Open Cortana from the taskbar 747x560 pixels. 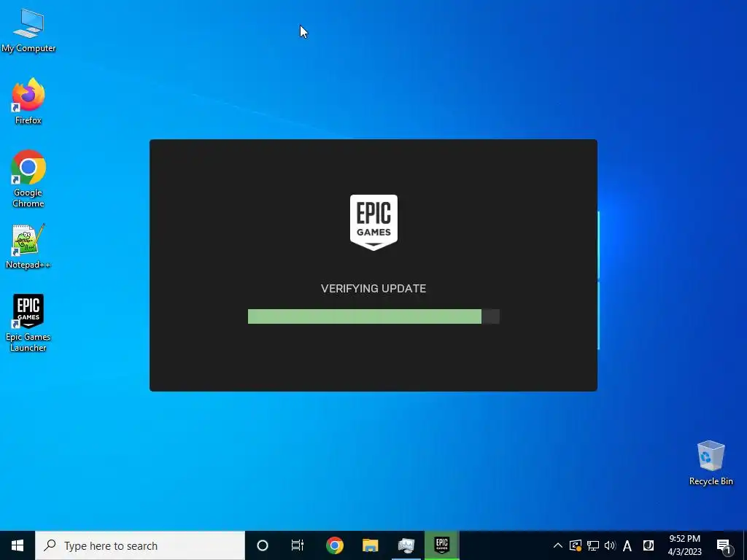[x=263, y=545]
